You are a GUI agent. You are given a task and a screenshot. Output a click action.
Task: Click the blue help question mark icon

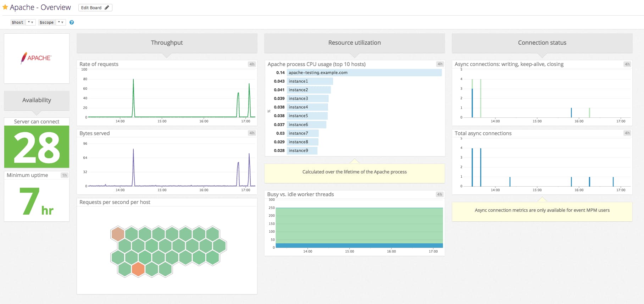(x=72, y=22)
